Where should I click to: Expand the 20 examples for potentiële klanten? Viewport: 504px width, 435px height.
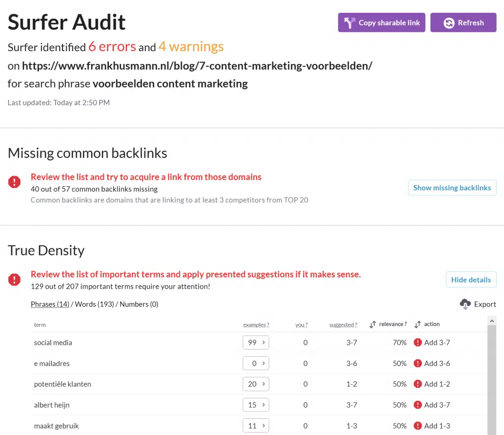pos(255,384)
